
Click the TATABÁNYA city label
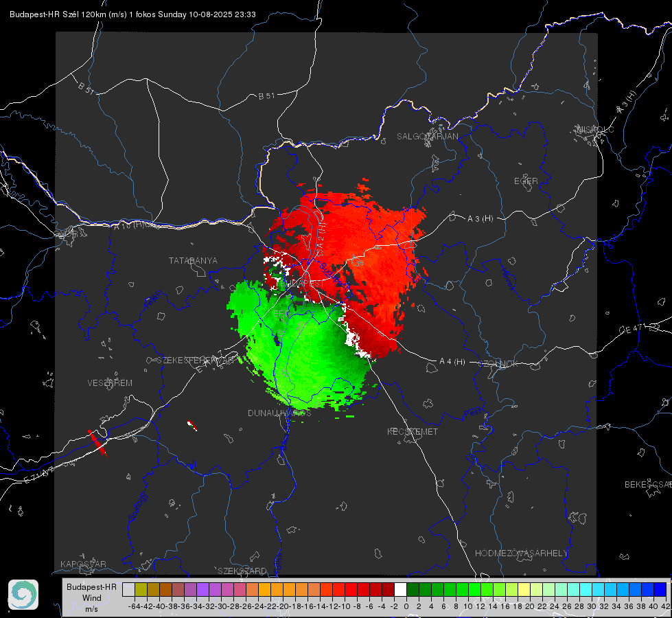pos(193,260)
